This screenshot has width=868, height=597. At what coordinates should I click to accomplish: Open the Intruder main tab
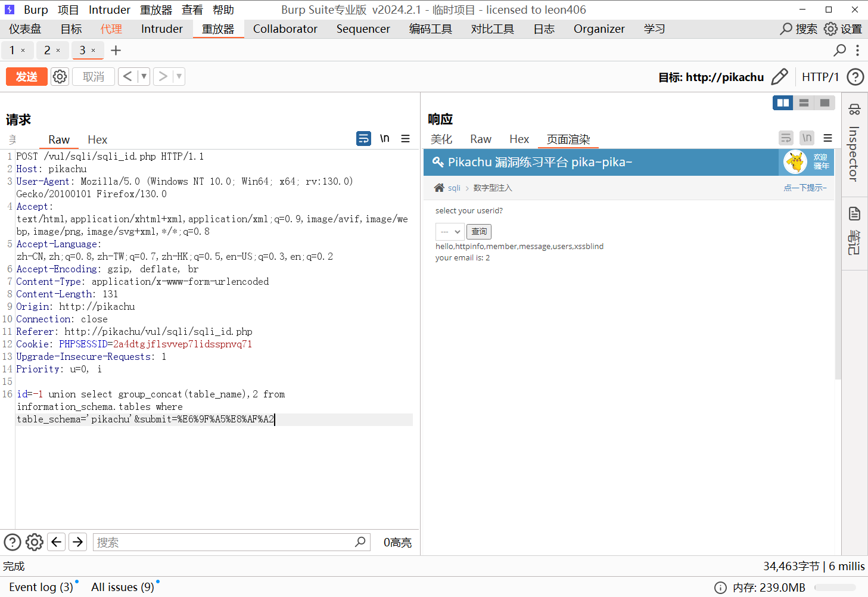point(162,29)
